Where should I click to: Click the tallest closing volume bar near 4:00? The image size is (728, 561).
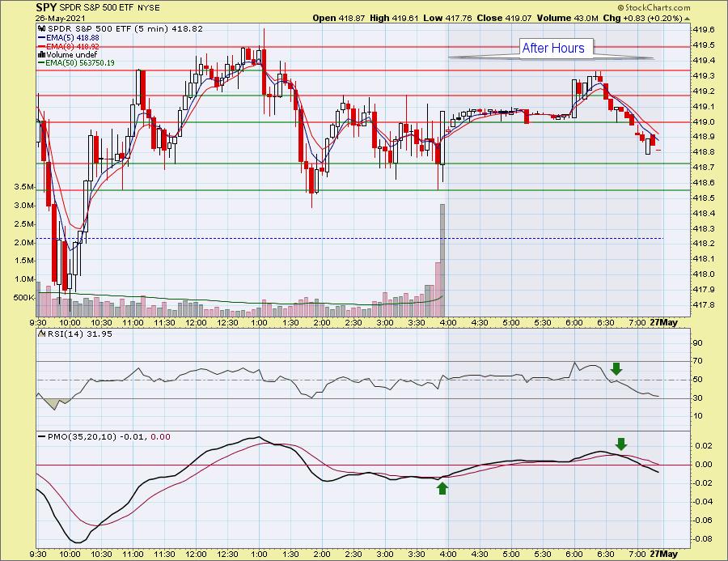(442, 261)
